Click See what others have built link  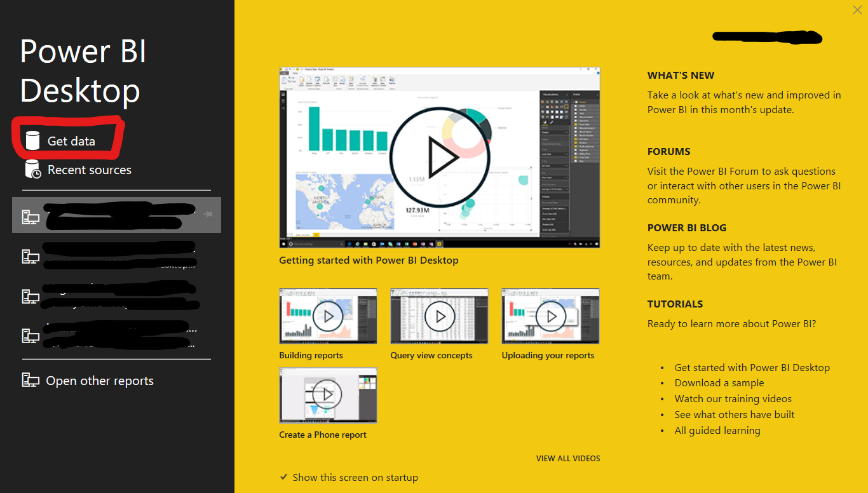coord(735,415)
